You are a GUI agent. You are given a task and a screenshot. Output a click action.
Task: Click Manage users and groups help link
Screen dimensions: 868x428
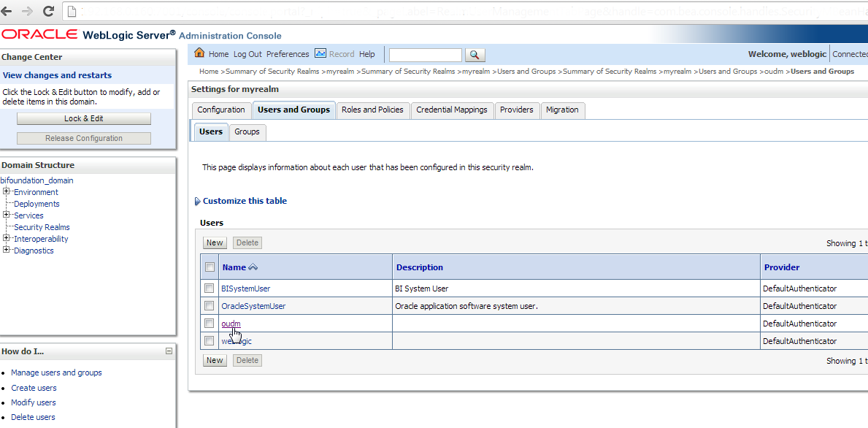point(56,372)
